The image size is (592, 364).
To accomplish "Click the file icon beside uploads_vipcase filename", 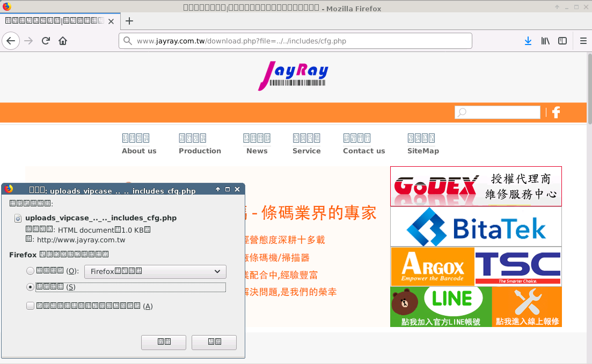I will point(18,218).
